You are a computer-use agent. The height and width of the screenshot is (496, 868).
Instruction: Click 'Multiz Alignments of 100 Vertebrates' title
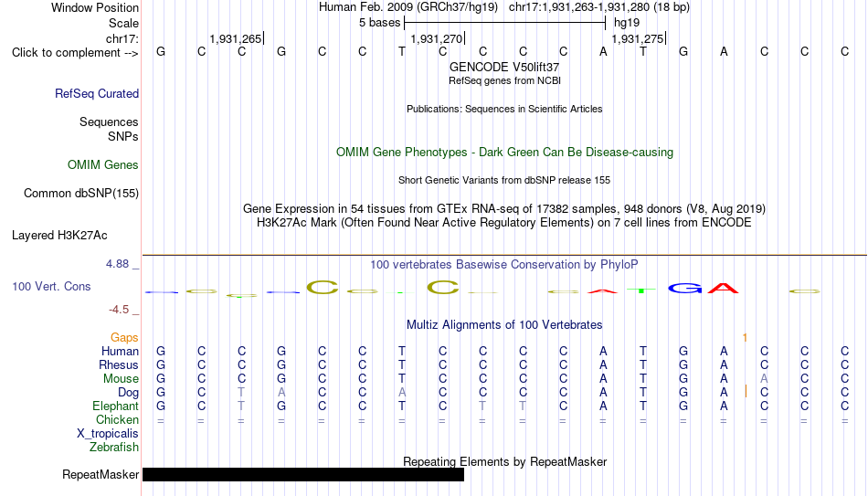[x=504, y=325]
